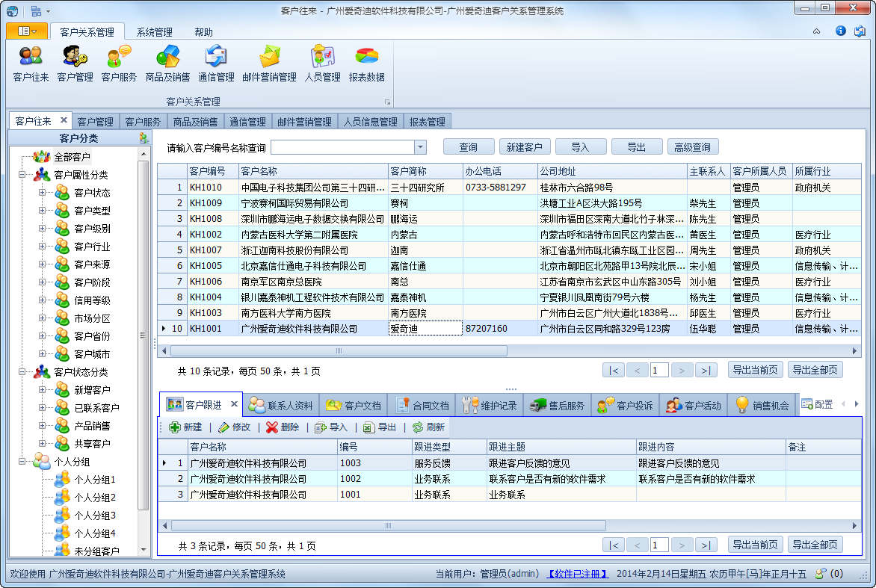Open the 人员管理 ribbon icon

click(x=321, y=62)
